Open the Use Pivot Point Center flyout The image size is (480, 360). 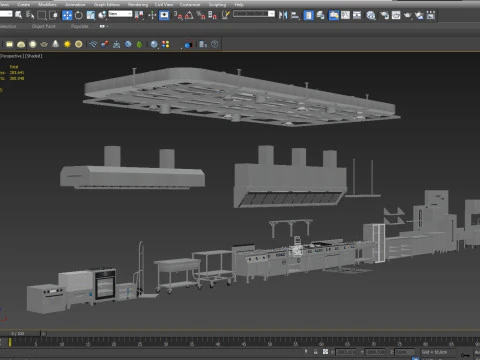139,15
